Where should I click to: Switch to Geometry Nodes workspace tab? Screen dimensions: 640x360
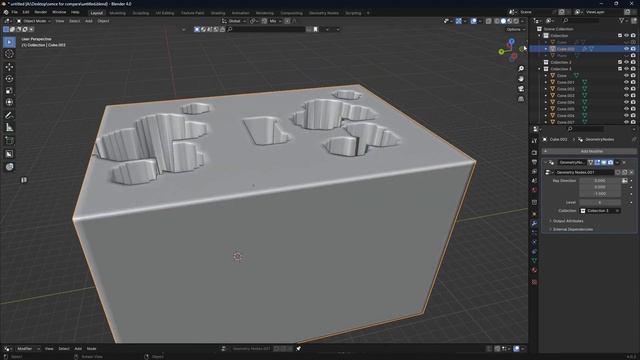(x=324, y=13)
